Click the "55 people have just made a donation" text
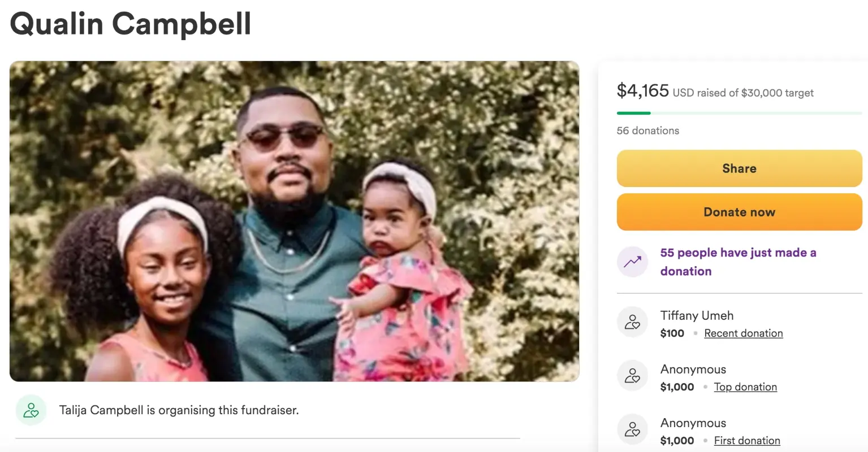The height and width of the screenshot is (452, 868). pos(737,262)
